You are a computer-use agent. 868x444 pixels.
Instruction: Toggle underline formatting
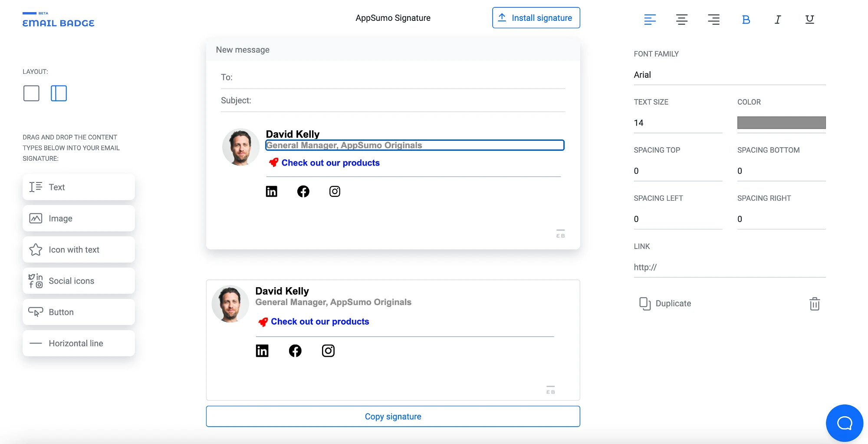[810, 20]
